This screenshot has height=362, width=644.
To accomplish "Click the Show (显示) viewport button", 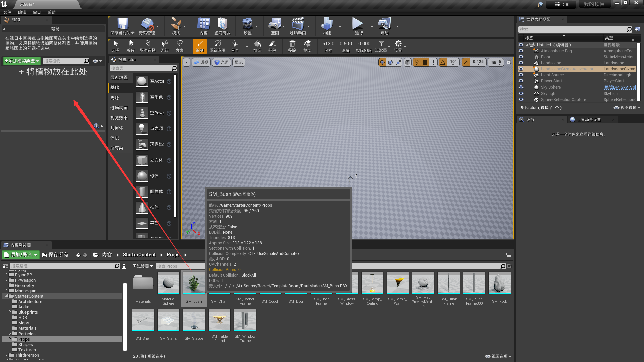I will [x=239, y=62].
